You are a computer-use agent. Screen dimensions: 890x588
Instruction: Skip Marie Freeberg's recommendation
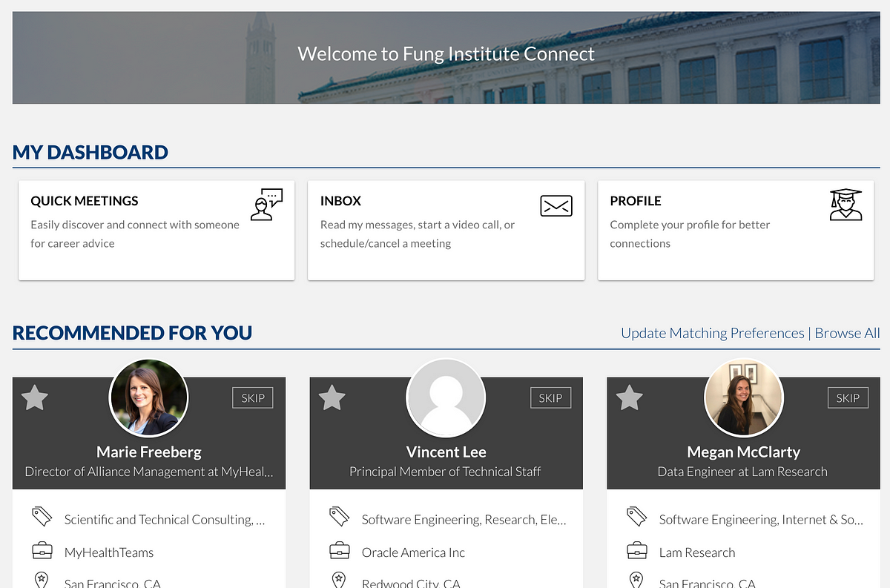pyautogui.click(x=253, y=398)
